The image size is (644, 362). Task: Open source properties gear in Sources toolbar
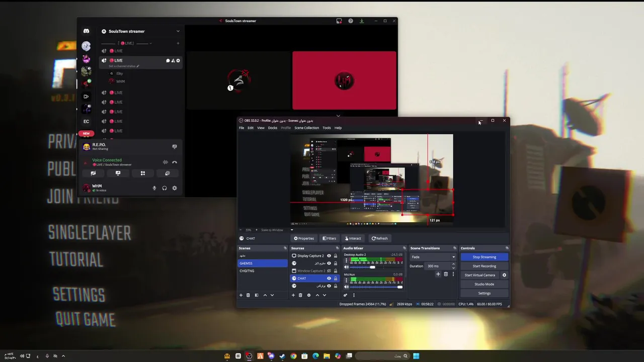point(309,295)
